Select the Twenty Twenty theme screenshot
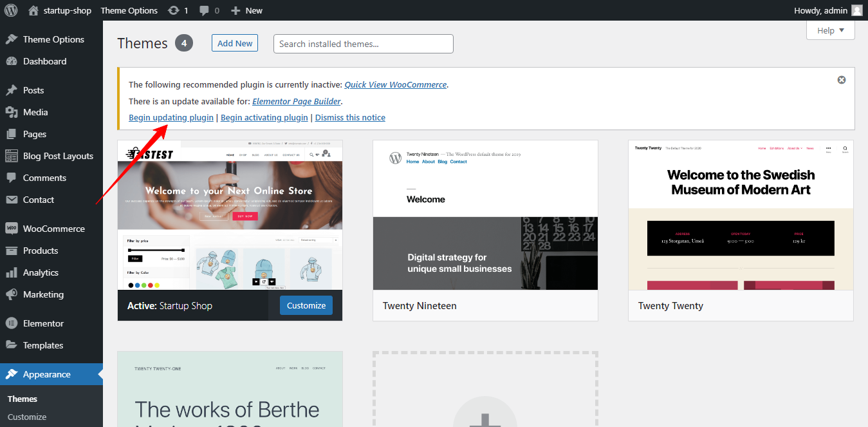 pos(741,215)
